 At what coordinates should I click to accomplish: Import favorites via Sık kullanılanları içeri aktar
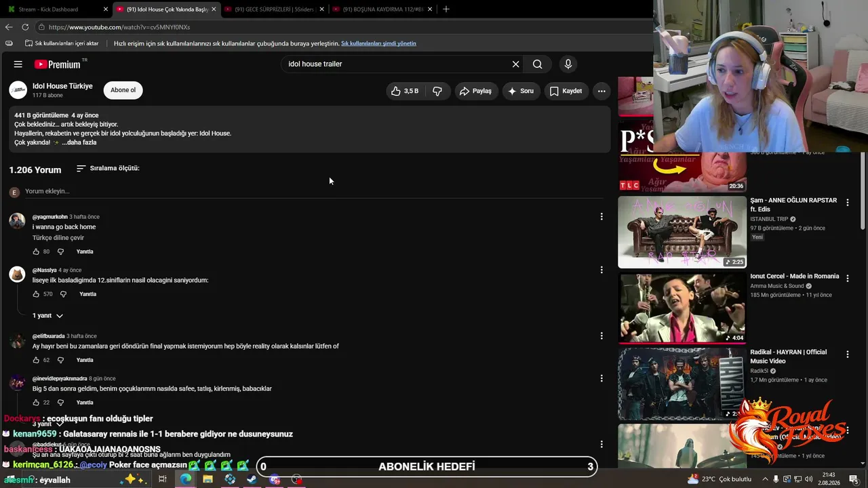62,43
